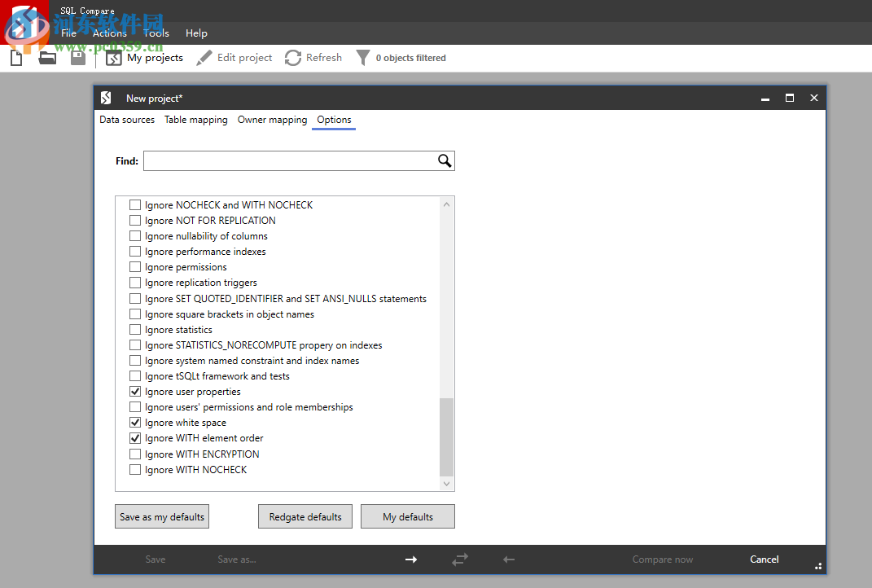Check Ignore WITH ENCRYPTION
Image resolution: width=872 pixels, height=588 pixels.
[x=135, y=454]
